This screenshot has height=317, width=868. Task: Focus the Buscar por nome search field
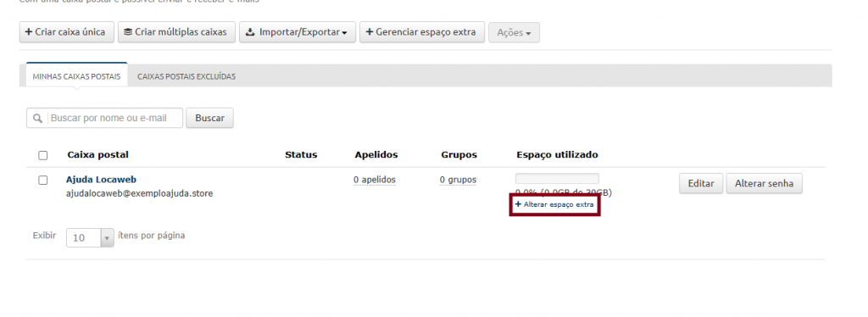click(104, 118)
